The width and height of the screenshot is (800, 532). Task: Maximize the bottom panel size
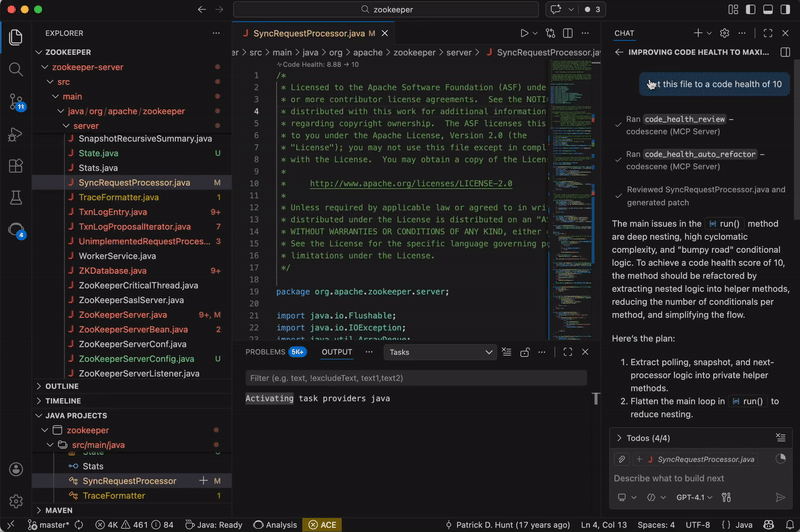click(567, 352)
